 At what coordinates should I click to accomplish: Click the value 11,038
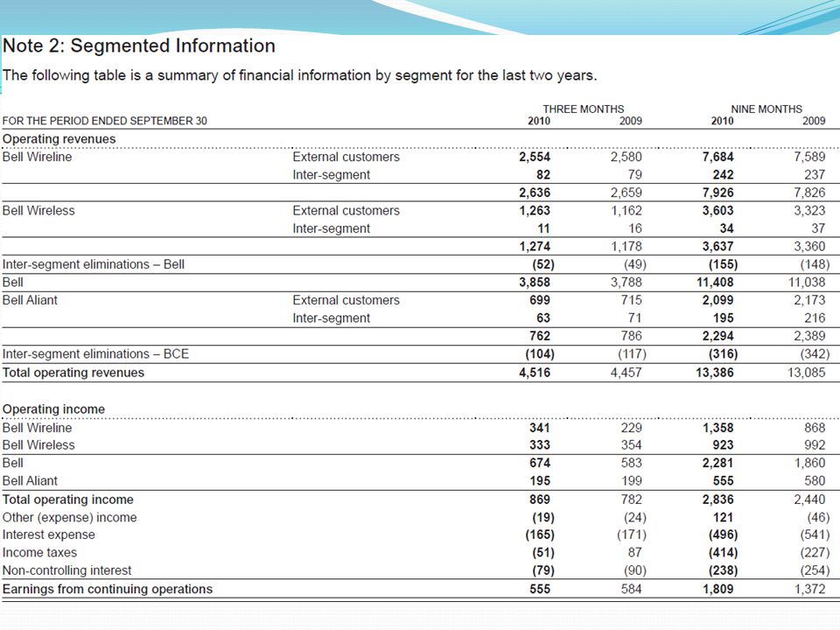(x=807, y=283)
